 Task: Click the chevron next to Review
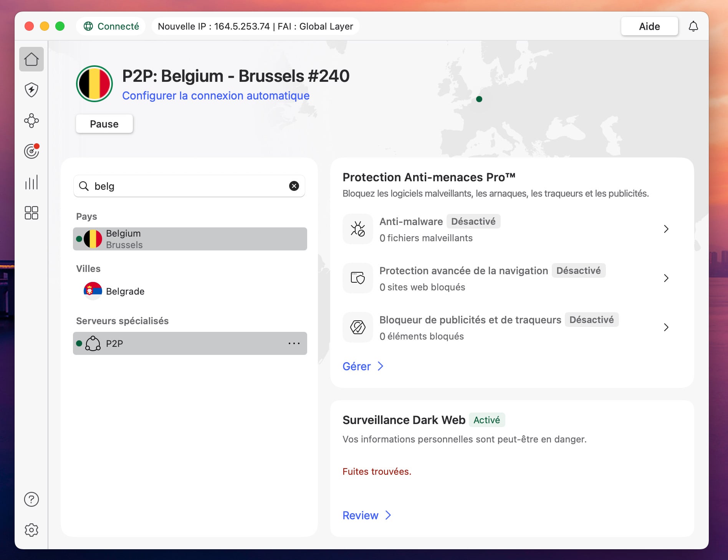point(388,515)
